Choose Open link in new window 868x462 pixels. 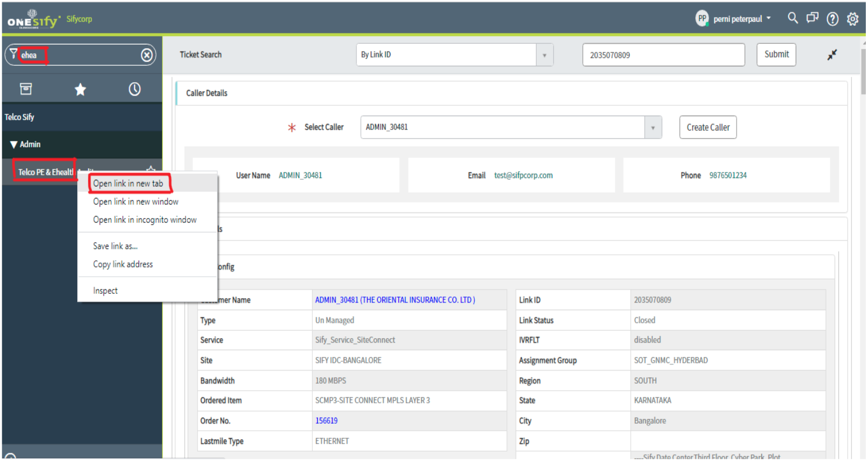click(x=136, y=202)
